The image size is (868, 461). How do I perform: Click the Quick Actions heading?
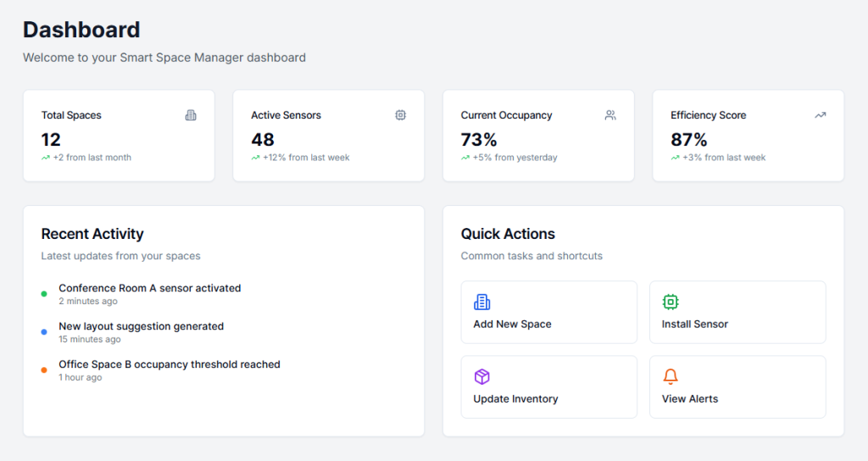(509, 234)
